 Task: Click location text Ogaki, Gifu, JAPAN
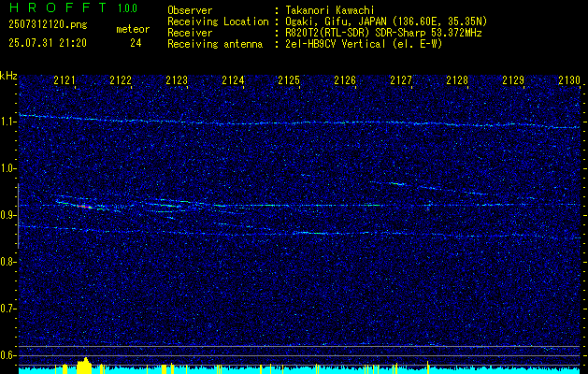pos(336,22)
